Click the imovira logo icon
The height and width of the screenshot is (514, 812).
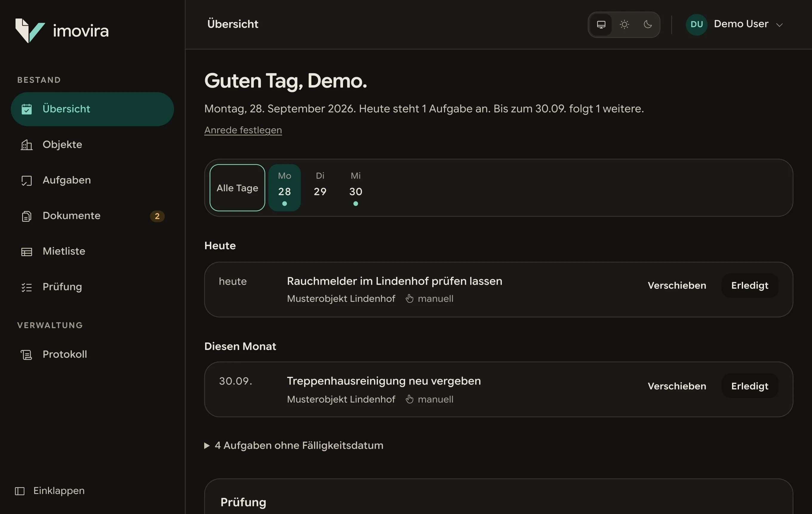tap(30, 31)
